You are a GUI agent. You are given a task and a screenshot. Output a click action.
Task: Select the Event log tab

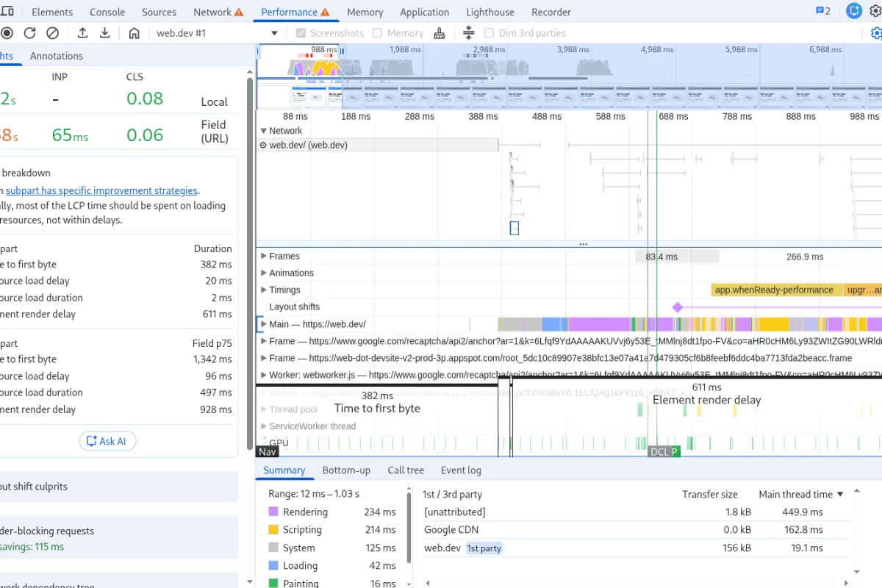click(461, 470)
